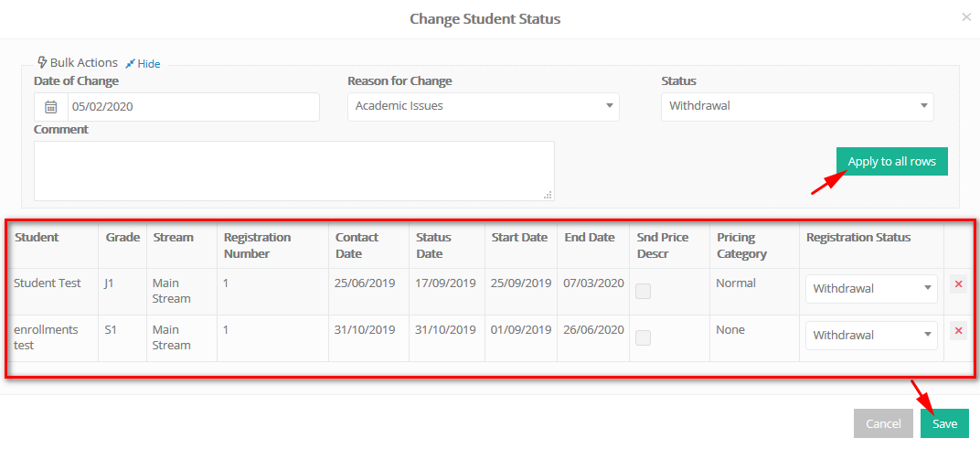Click the Apply to all rows button
The image size is (980, 449).
(892, 161)
